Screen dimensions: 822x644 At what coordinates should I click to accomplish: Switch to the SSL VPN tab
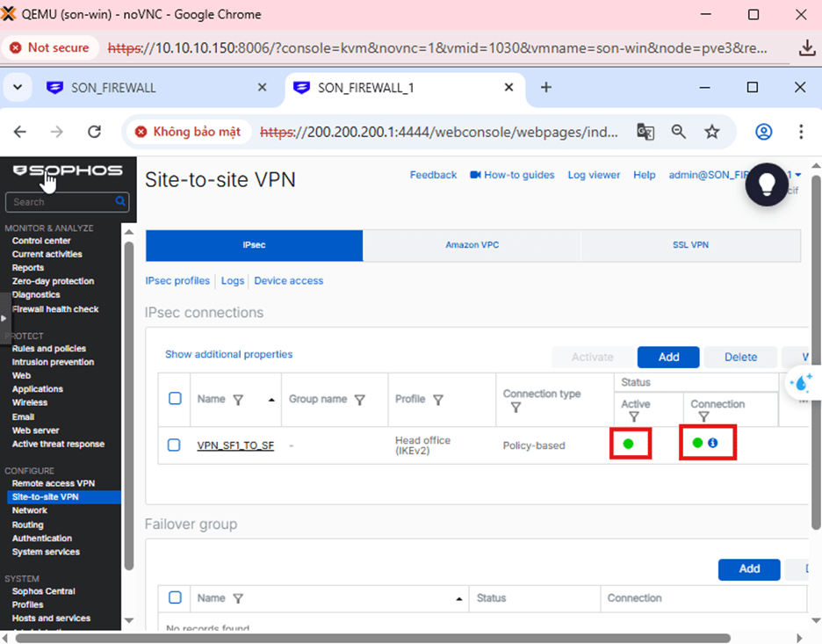coord(690,245)
